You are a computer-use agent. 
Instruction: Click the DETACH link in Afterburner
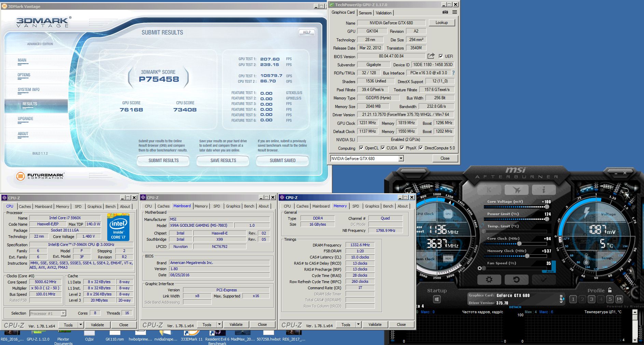[x=515, y=307]
